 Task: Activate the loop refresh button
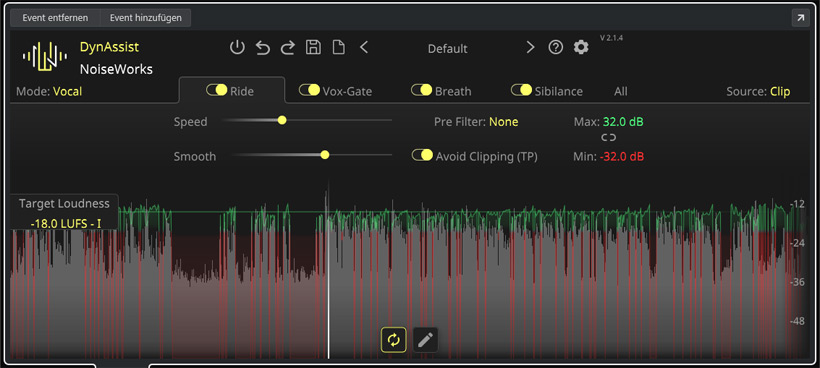394,340
